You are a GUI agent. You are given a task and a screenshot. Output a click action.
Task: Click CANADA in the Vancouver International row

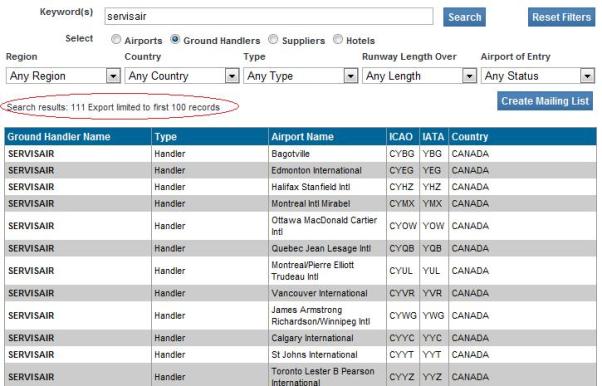pos(470,293)
